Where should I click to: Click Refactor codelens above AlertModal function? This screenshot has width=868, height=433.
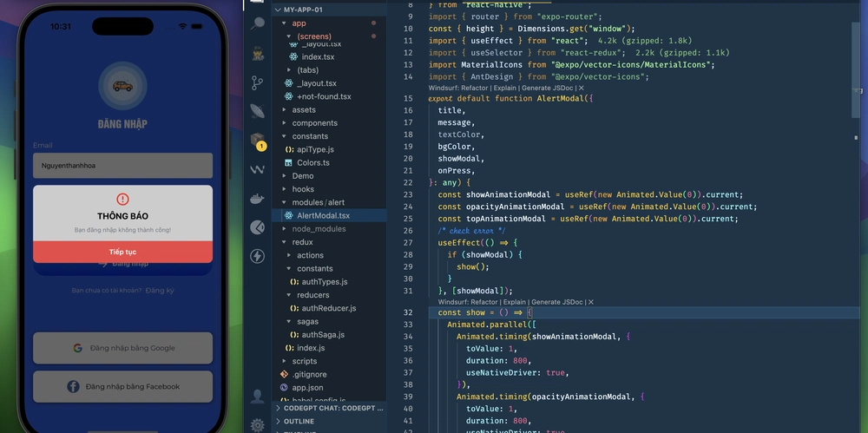(x=475, y=88)
